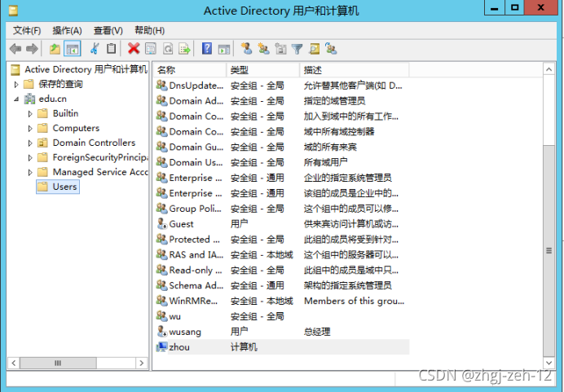Select the wusang user row
Viewport: 564px width, 392px height.
pos(282,332)
